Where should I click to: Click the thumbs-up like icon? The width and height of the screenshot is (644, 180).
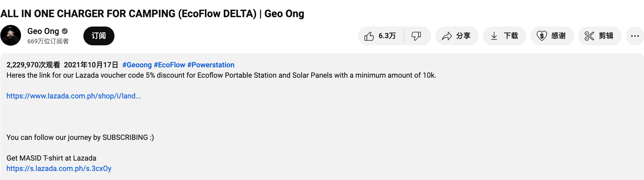pos(369,36)
